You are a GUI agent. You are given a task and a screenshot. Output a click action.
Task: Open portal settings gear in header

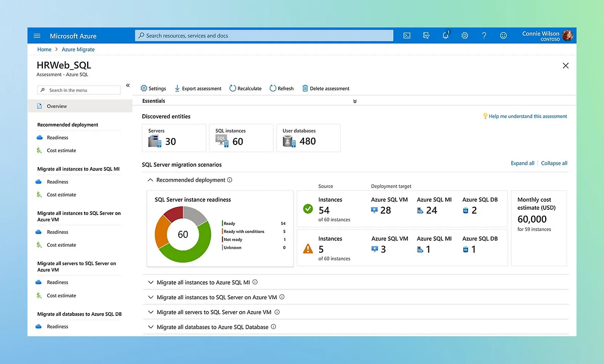coord(465,36)
